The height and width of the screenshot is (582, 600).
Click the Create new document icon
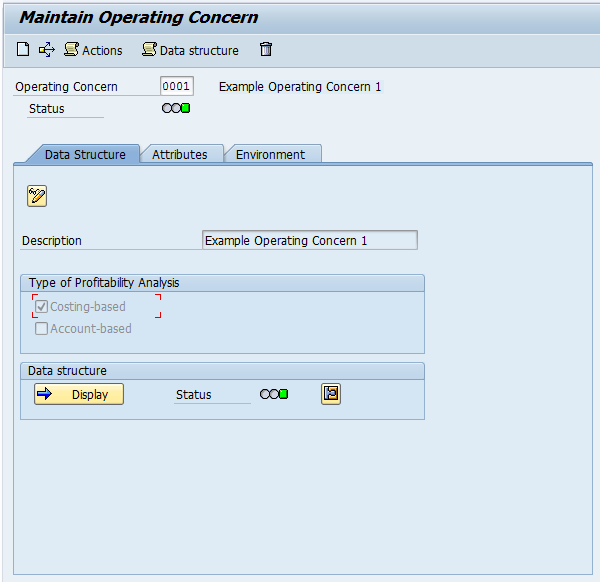pyautogui.click(x=23, y=49)
